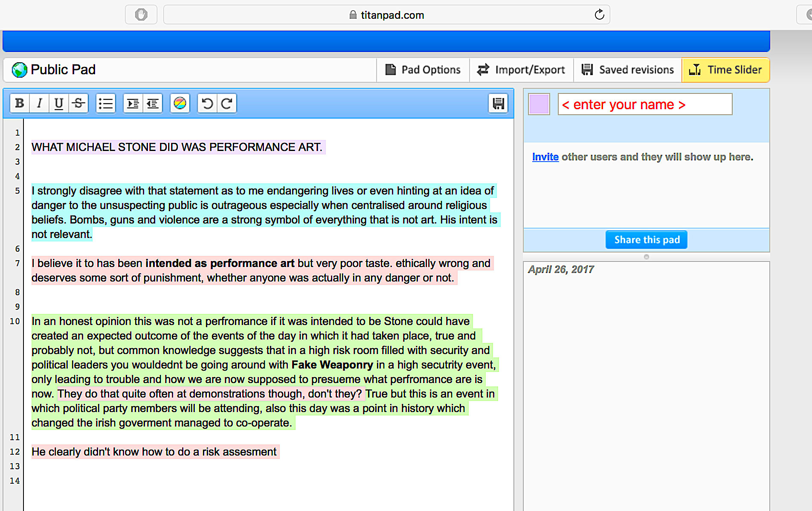This screenshot has height=511, width=812.
Task: Toggle bold formatting in the toolbar
Action: (20, 104)
